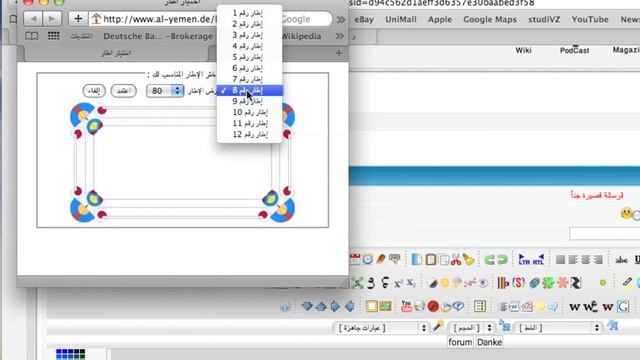Toggle superscript x² formatting

pos(398,283)
